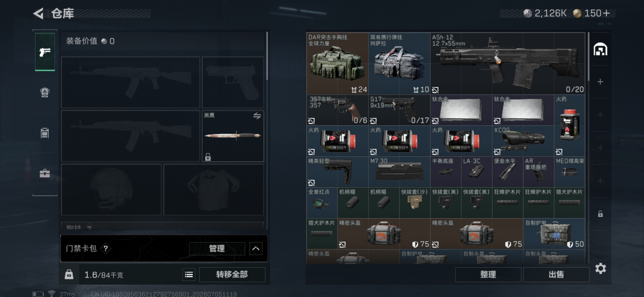Open the secure case briefcase tab in the sidebar
This screenshot has height=297, width=644.
pyautogui.click(x=45, y=173)
